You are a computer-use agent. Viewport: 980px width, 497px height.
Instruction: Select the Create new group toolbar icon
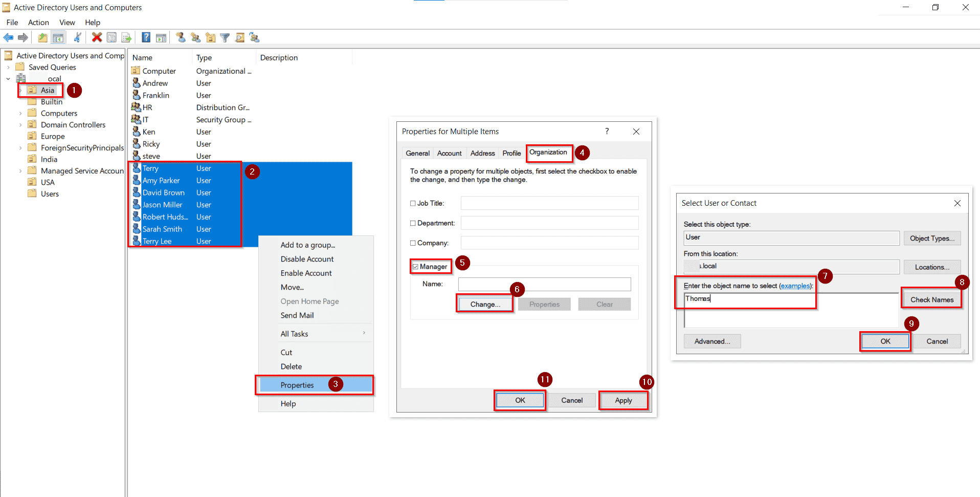pyautogui.click(x=195, y=37)
